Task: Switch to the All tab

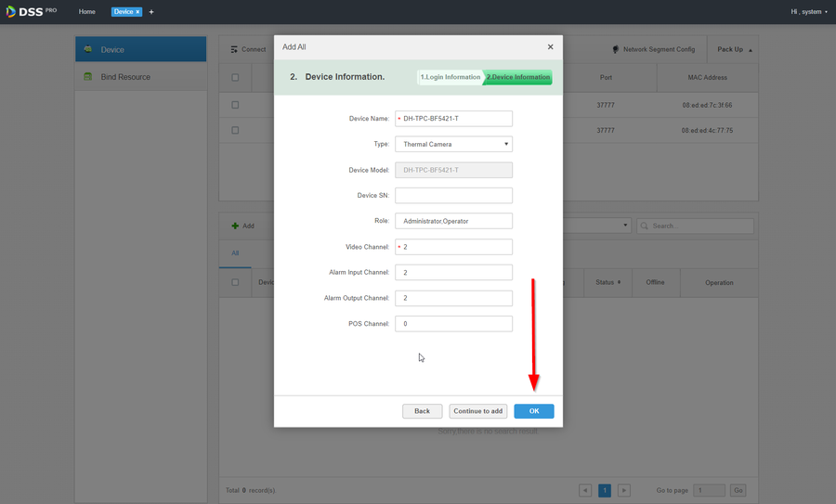Action: [235, 253]
